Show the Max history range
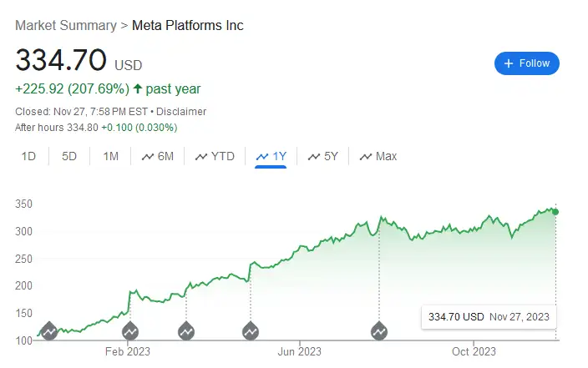 tap(378, 156)
